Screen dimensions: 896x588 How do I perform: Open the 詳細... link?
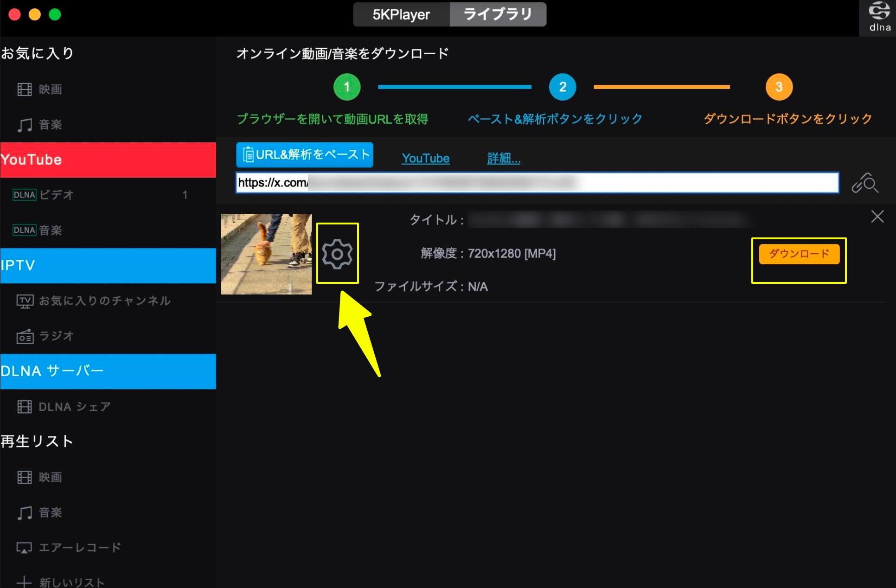pos(504,158)
